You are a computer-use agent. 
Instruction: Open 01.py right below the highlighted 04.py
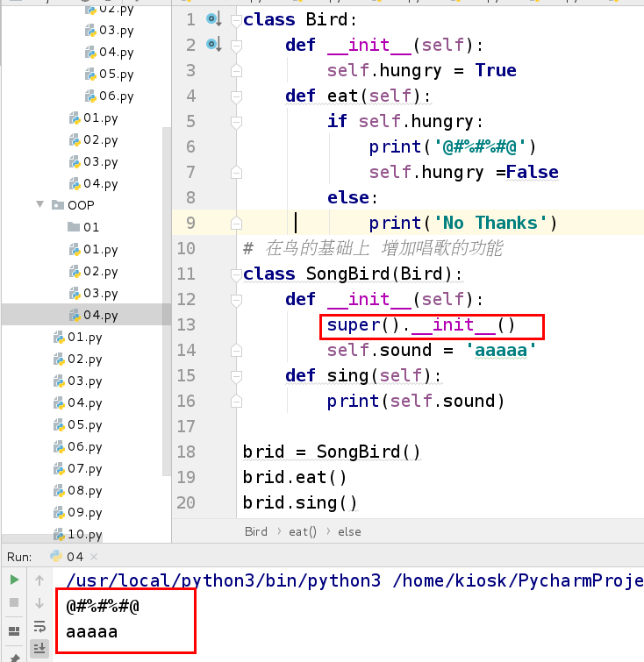point(78,337)
